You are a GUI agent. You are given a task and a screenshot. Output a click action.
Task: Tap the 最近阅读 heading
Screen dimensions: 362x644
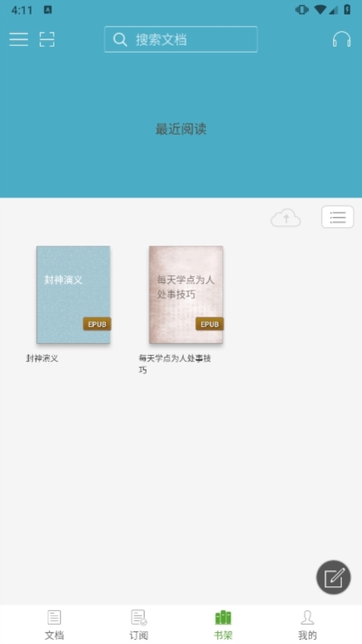pos(181,129)
